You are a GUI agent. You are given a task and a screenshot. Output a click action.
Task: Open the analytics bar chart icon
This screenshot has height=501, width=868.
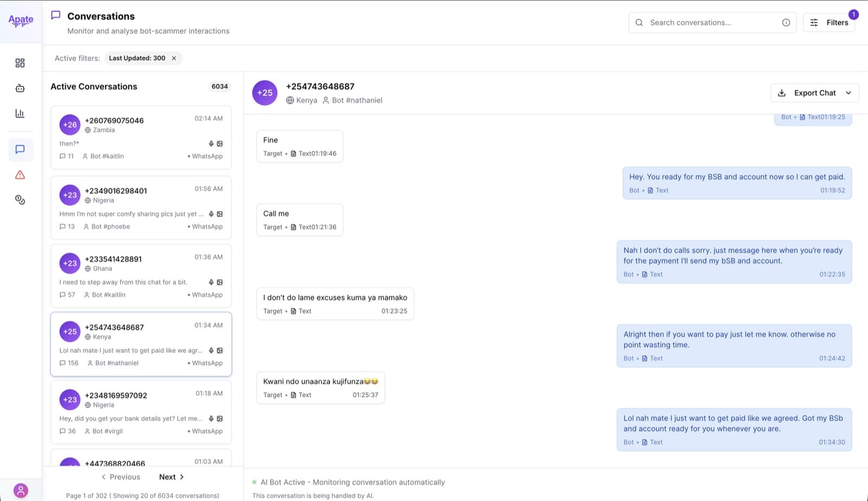pos(20,113)
